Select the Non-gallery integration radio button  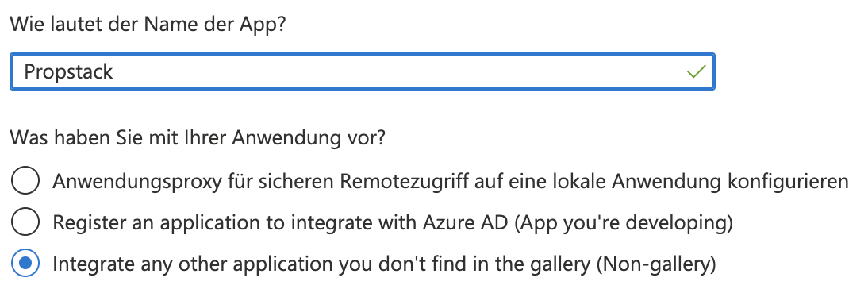[25, 264]
